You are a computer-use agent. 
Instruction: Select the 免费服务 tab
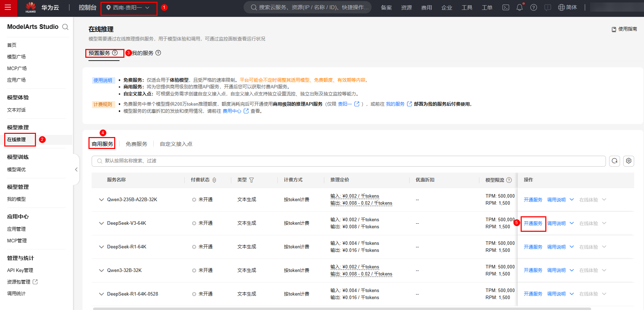click(136, 144)
